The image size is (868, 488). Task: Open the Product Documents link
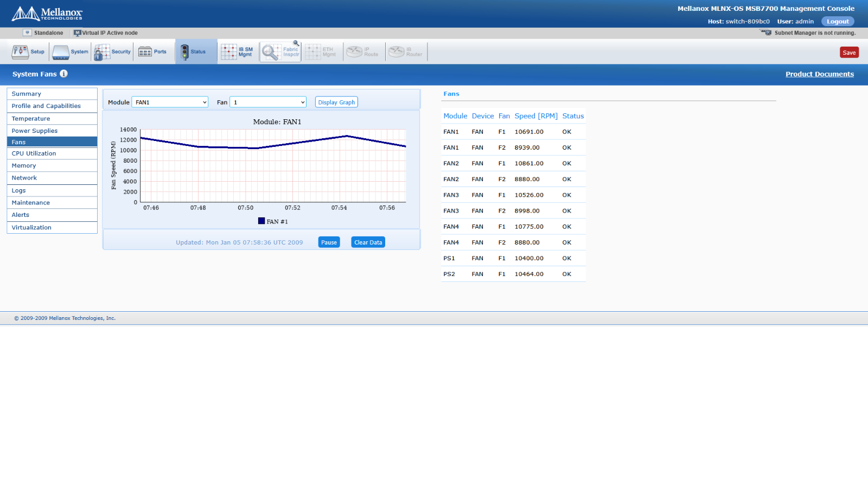click(x=820, y=74)
